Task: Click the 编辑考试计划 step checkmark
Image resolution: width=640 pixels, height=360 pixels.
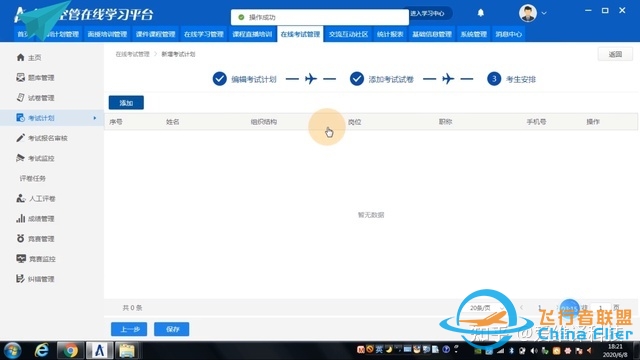Action: 220,79
